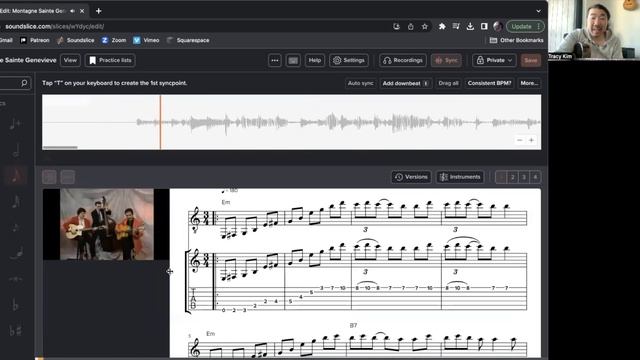Image resolution: width=640 pixels, height=360 pixels.
Task: Open the Private visibility dropdown
Action: click(x=494, y=60)
